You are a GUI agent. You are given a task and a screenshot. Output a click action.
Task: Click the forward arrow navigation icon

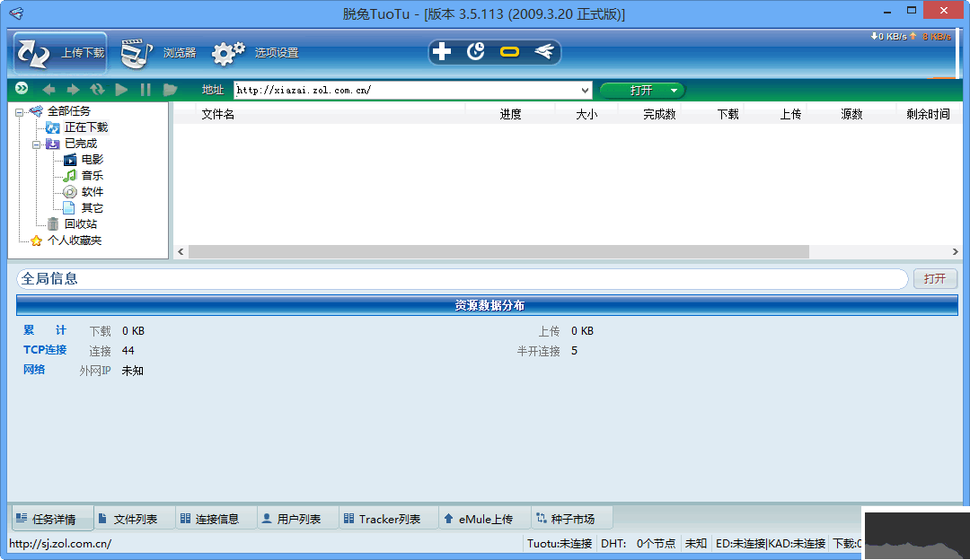pyautogui.click(x=73, y=91)
